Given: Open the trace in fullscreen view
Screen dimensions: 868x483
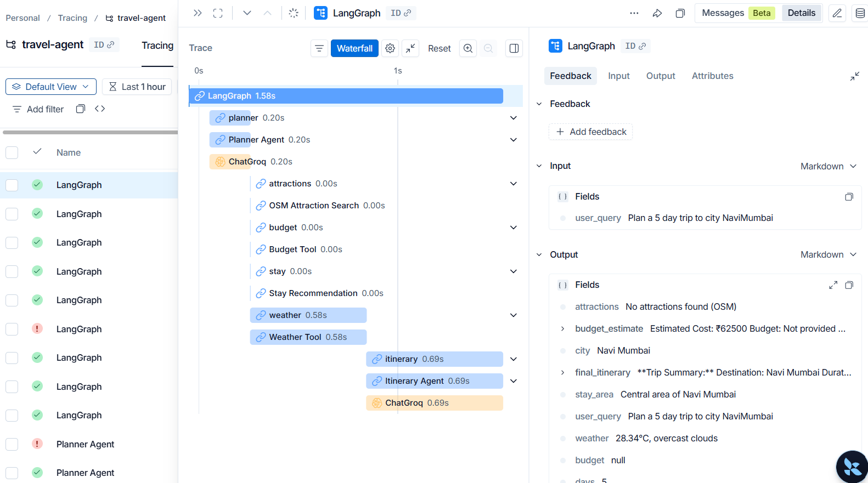Looking at the screenshot, I should tap(218, 13).
